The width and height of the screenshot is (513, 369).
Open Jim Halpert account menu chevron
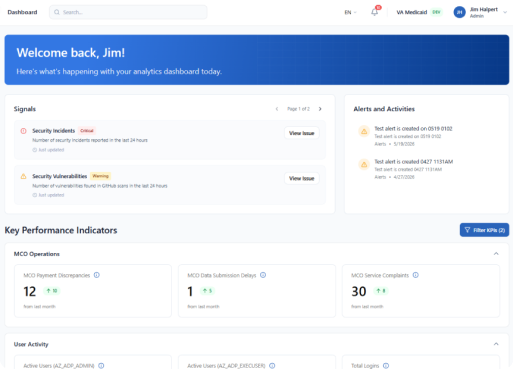(505, 12)
